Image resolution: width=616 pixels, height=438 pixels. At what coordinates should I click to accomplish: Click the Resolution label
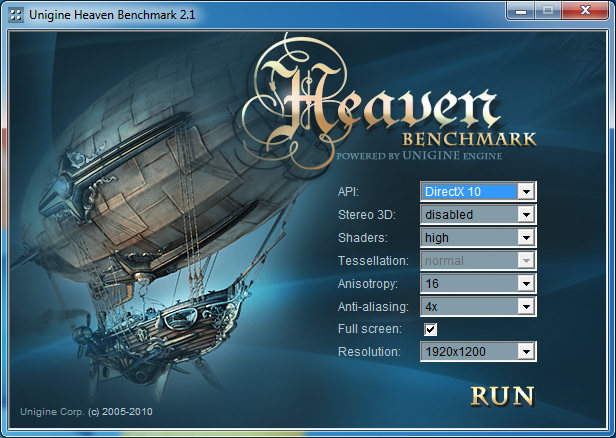pos(369,352)
